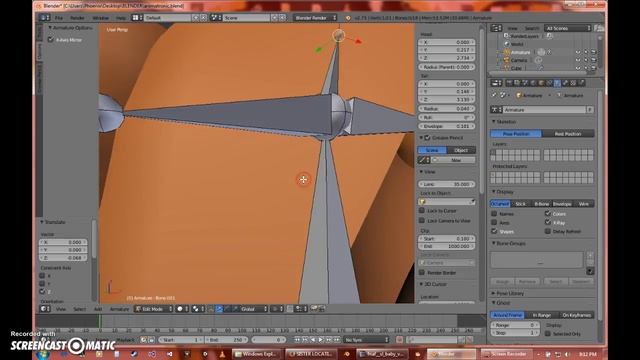Select the Bone properties tab icon
Screen dimensions: 640x360
click(565, 83)
